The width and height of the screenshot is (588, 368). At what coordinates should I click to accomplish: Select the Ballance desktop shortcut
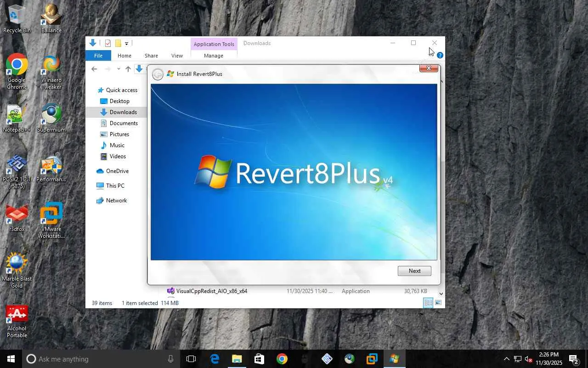(51, 19)
